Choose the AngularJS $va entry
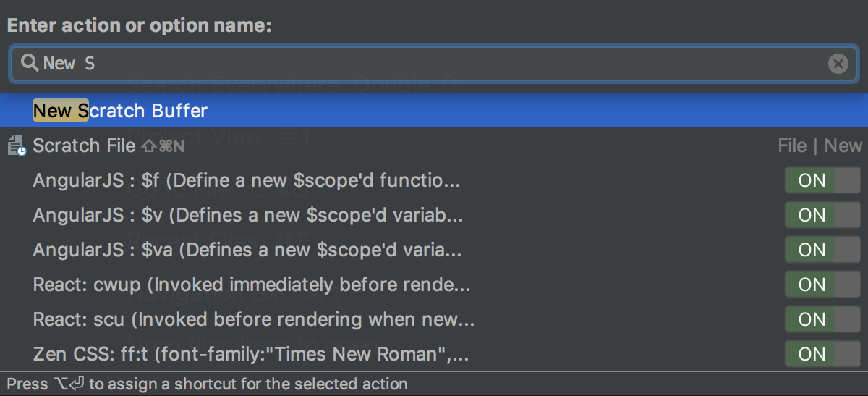 point(247,250)
